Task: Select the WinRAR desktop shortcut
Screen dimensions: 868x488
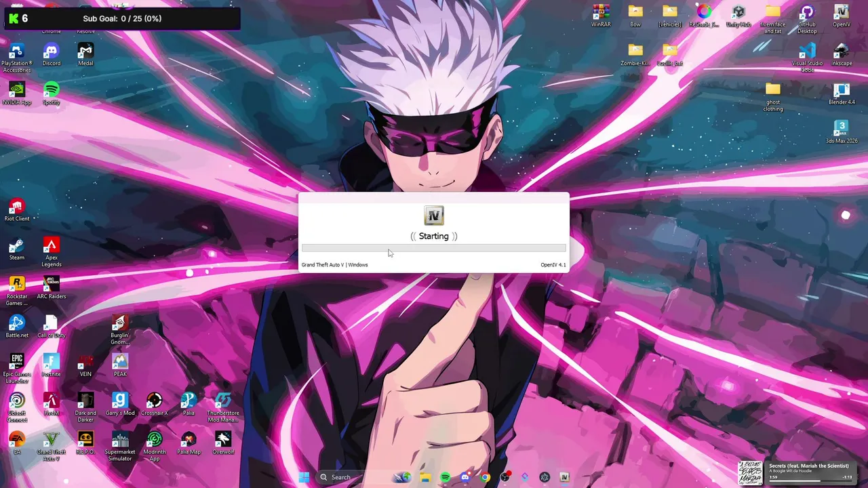Action: tap(601, 16)
